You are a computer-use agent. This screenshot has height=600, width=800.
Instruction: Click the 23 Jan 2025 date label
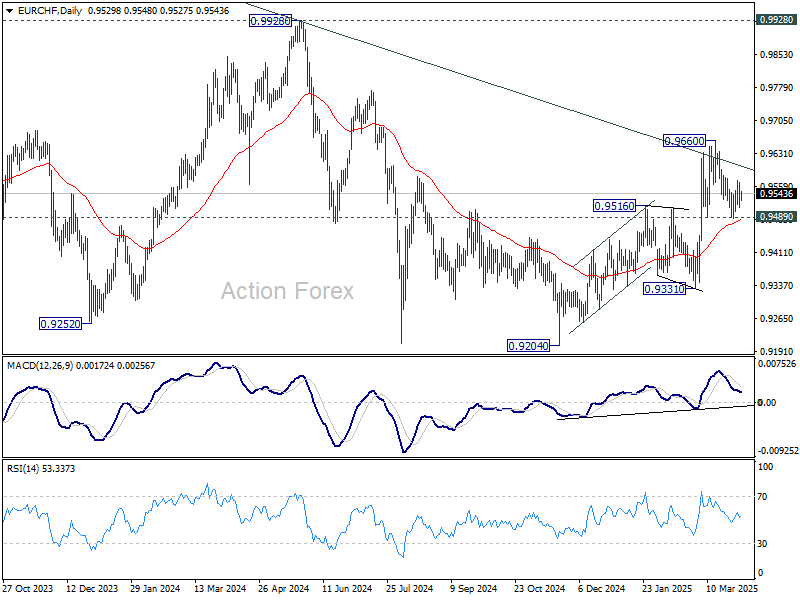pos(667,588)
